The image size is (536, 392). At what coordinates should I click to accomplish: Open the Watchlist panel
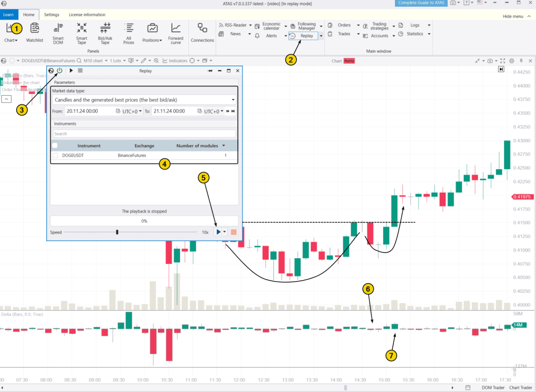34,32
